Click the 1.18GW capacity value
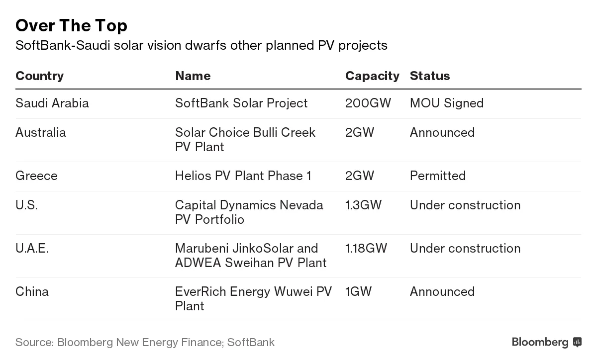Image resolution: width=597 pixels, height=364 pixels. tap(366, 248)
